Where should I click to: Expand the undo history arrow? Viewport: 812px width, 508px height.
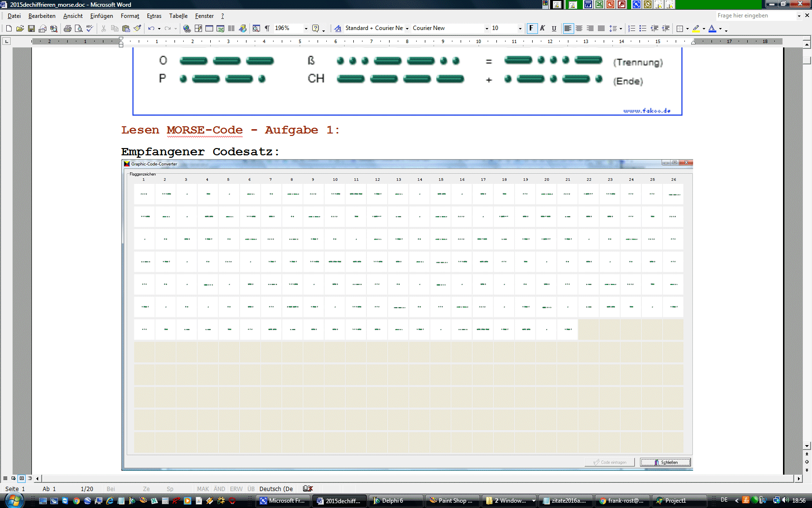[159, 29]
